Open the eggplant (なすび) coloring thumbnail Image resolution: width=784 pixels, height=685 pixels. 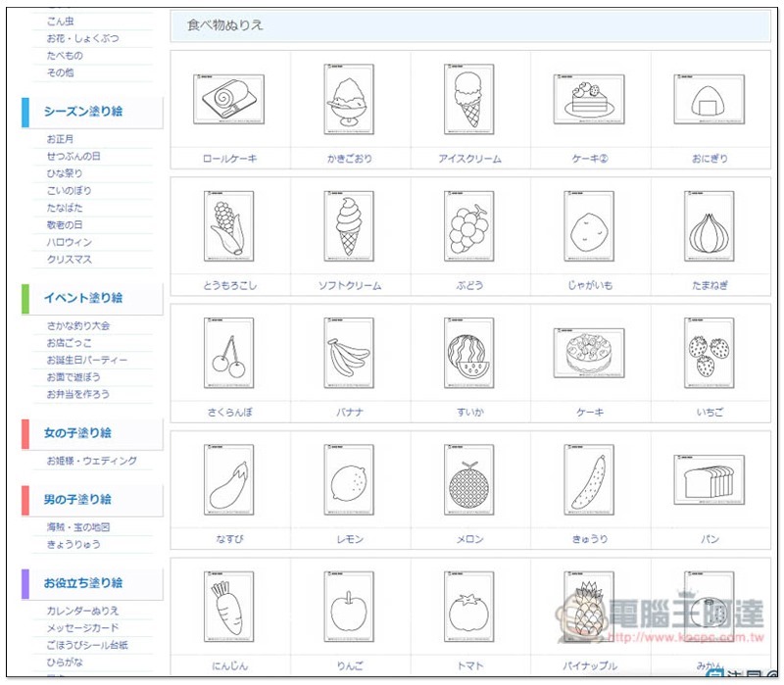(229, 479)
